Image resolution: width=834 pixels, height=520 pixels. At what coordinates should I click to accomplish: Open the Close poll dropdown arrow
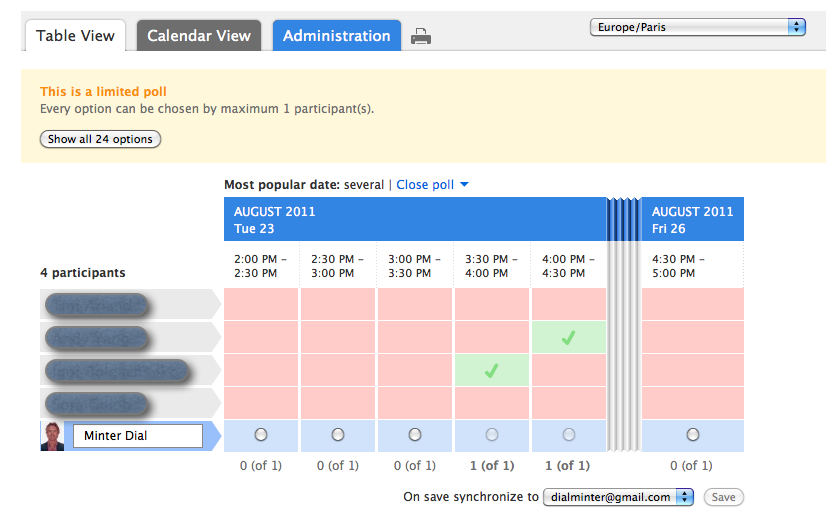point(464,184)
